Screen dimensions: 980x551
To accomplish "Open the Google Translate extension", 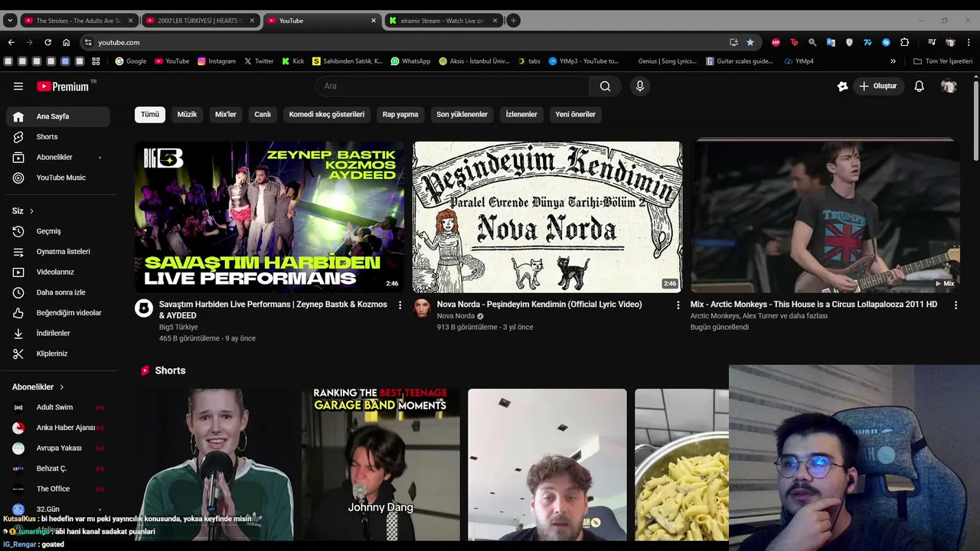I will point(831,42).
